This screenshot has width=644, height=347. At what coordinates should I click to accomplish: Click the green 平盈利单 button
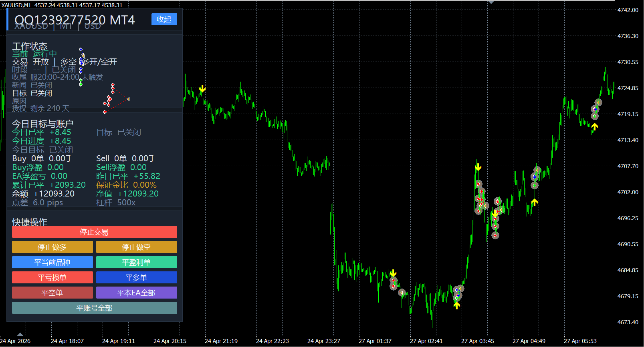(x=136, y=262)
